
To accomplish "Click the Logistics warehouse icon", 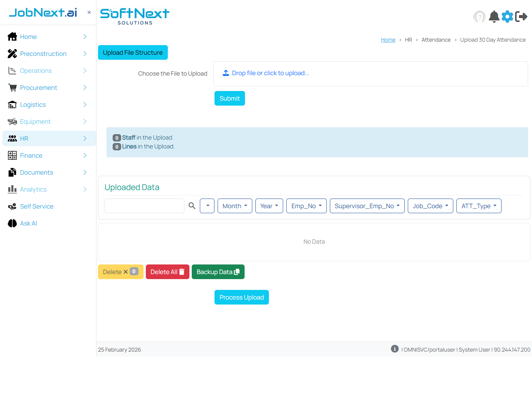I will [x=12, y=104].
